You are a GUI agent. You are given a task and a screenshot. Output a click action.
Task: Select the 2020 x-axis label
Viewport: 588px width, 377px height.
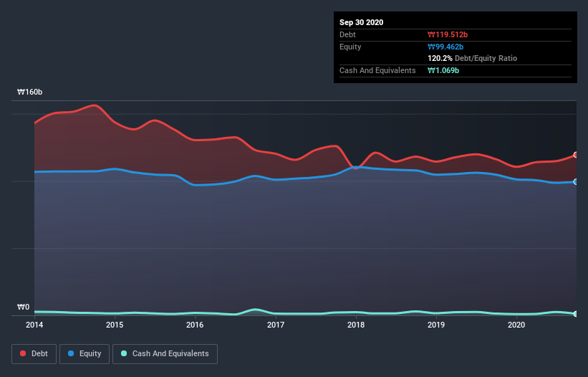point(516,325)
